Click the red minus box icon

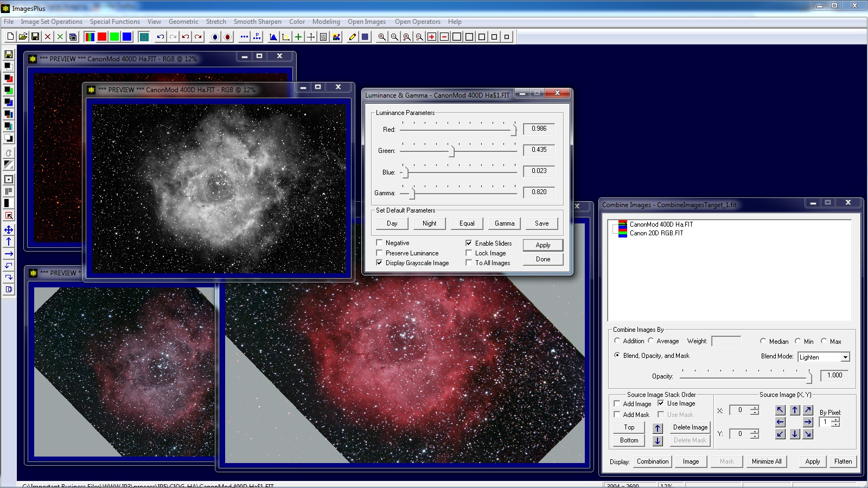click(444, 37)
